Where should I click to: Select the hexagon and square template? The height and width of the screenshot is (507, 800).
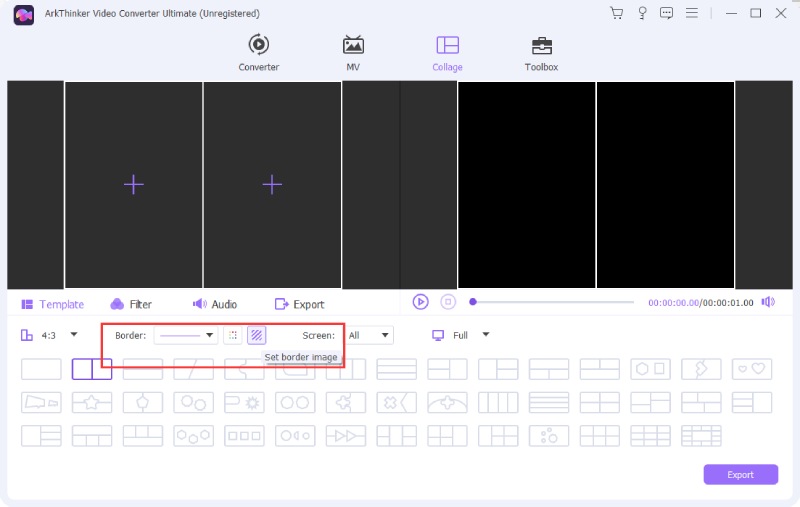pyautogui.click(x=651, y=369)
